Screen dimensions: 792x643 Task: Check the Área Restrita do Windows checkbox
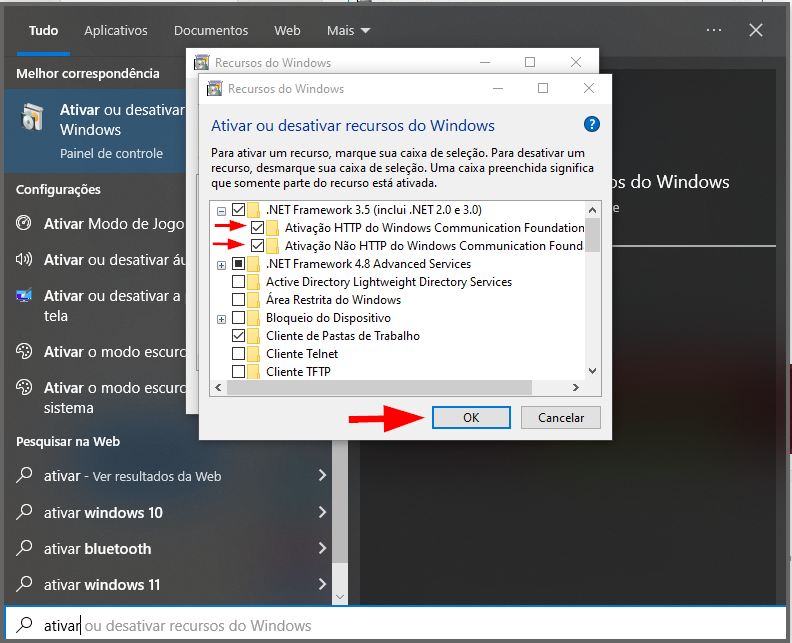[x=238, y=300]
